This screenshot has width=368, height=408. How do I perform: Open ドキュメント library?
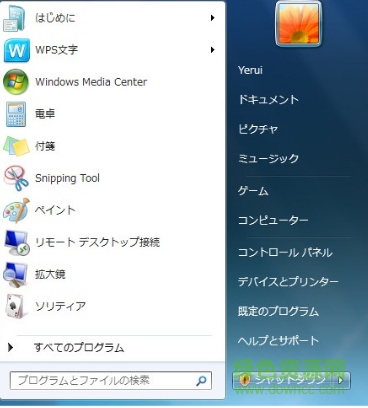268,100
